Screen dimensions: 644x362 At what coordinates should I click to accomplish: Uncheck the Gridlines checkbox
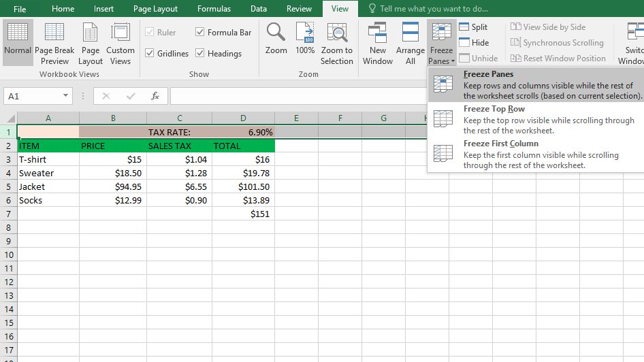point(150,53)
